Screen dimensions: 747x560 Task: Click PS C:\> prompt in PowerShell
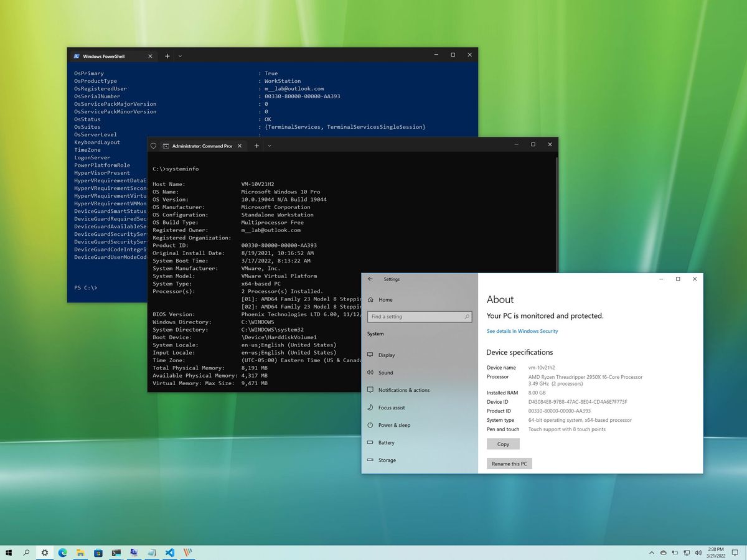(85, 287)
